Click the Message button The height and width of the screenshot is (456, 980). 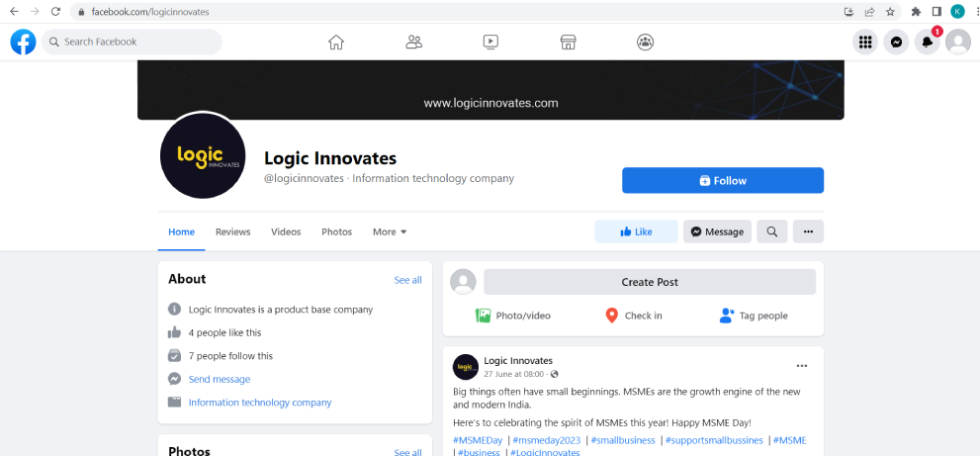click(717, 231)
